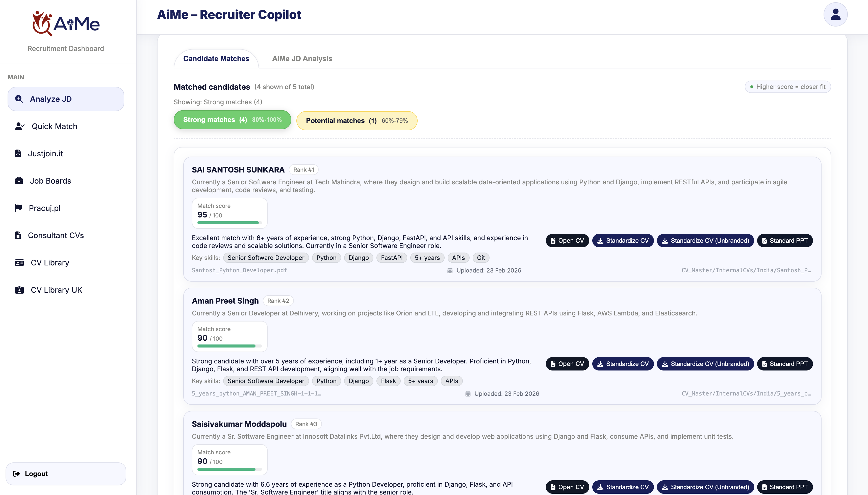This screenshot has width=868, height=495.
Task: Select Job Boards briefcase item
Action: click(66, 181)
